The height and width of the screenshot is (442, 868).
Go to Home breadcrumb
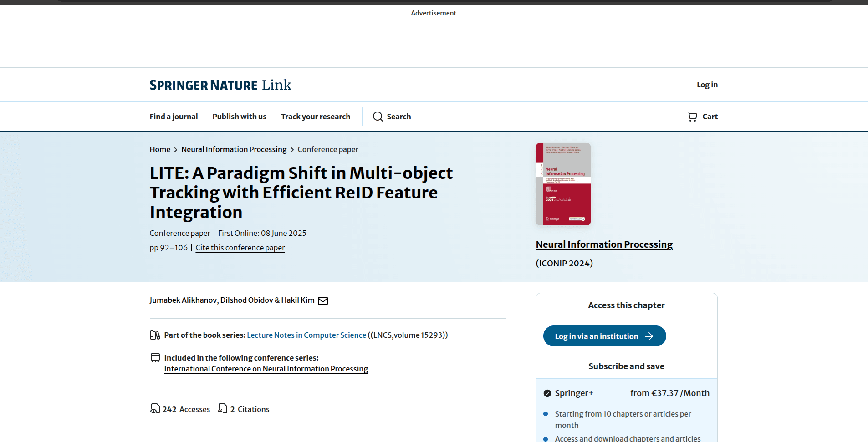pos(160,149)
